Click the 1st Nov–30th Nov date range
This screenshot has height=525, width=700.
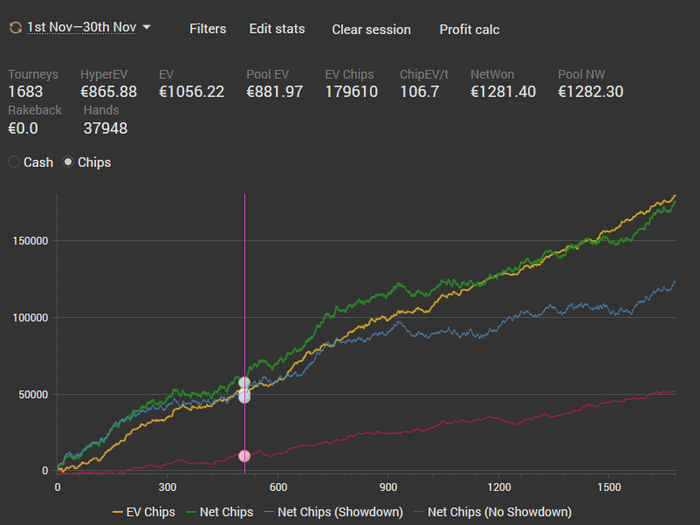click(81, 27)
